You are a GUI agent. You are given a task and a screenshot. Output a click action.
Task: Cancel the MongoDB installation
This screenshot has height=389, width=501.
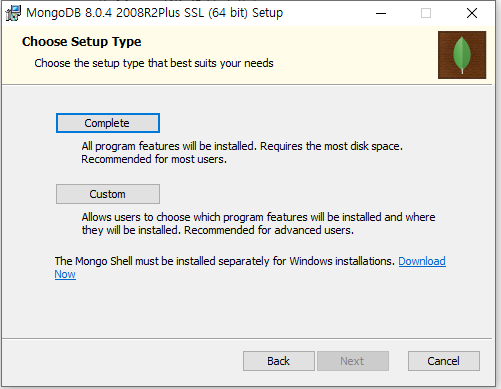(444, 361)
